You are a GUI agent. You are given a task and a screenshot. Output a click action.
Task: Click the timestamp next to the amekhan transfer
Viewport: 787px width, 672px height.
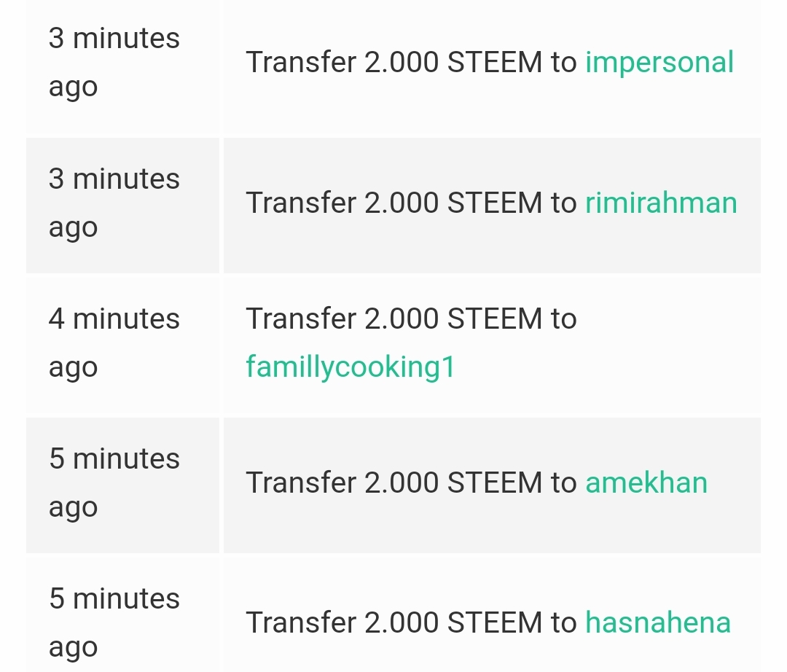(x=114, y=482)
